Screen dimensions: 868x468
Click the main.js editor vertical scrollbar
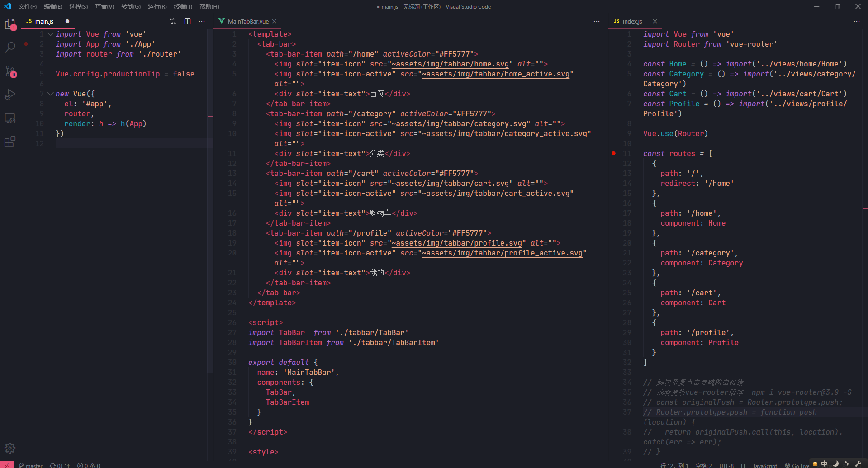click(210, 201)
